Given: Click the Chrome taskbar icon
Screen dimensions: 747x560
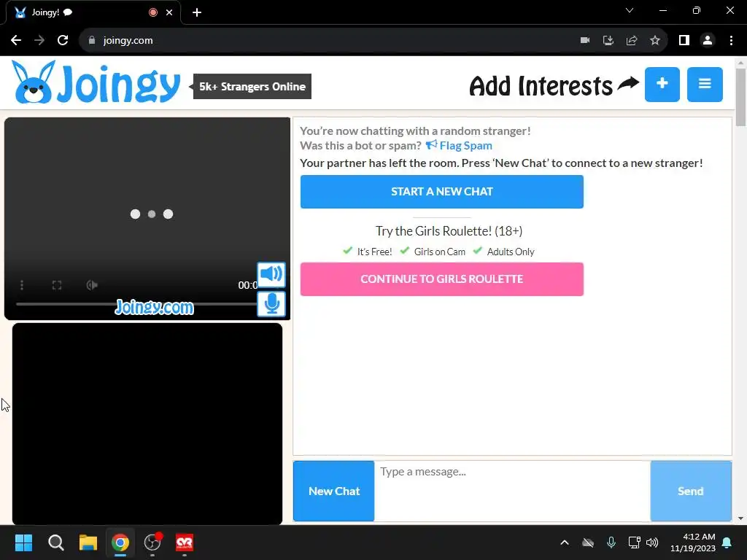Looking at the screenshot, I should (x=120, y=542).
